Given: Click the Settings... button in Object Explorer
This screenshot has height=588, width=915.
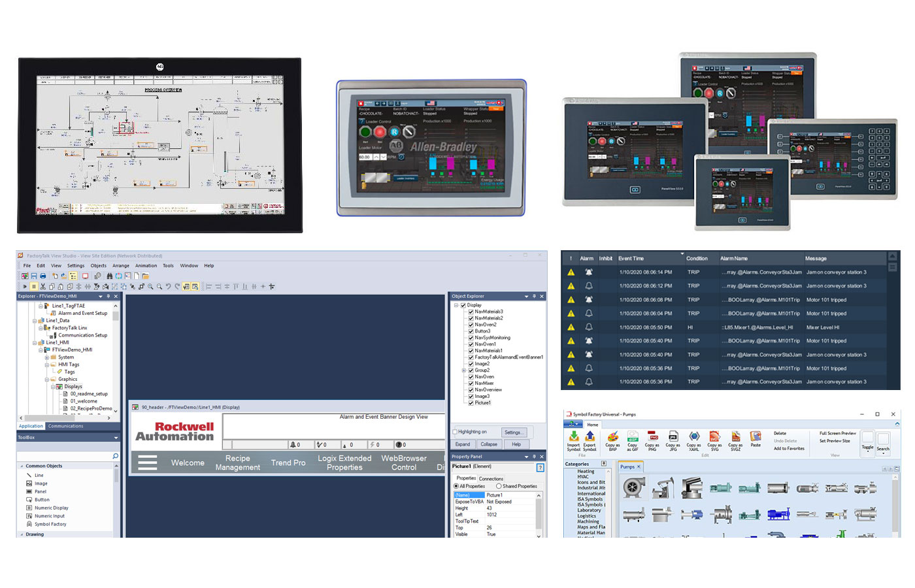Looking at the screenshot, I should (x=513, y=433).
